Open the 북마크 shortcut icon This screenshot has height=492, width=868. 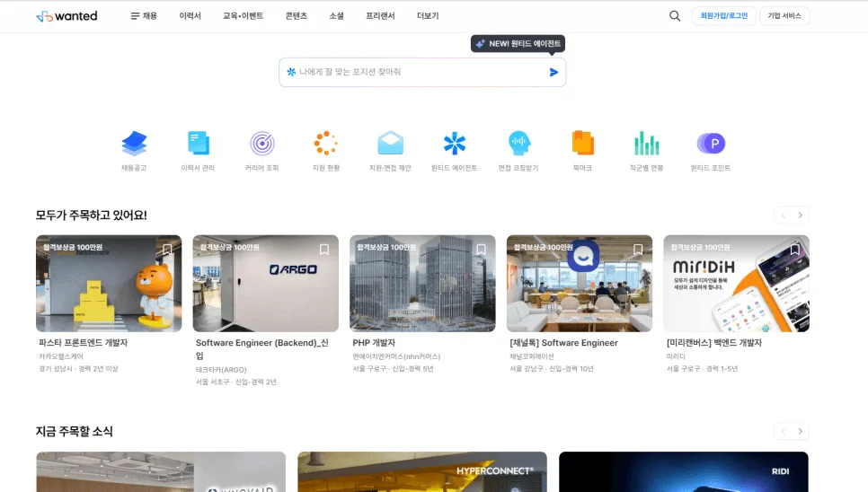(x=582, y=144)
